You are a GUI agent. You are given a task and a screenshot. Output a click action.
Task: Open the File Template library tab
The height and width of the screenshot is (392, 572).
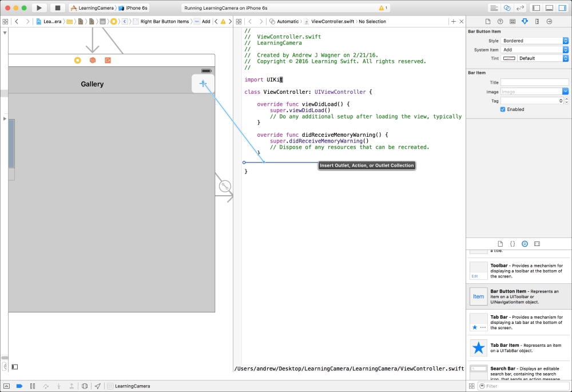pyautogui.click(x=500, y=244)
